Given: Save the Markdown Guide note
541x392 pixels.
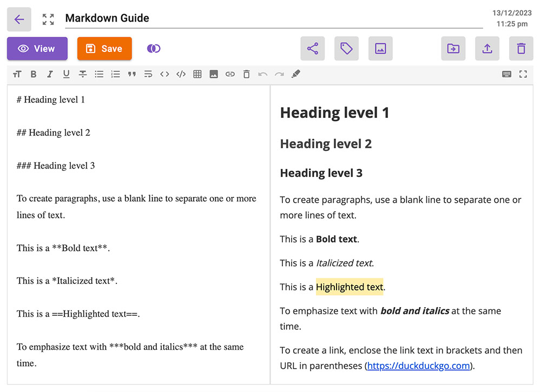Looking at the screenshot, I should tap(104, 48).
